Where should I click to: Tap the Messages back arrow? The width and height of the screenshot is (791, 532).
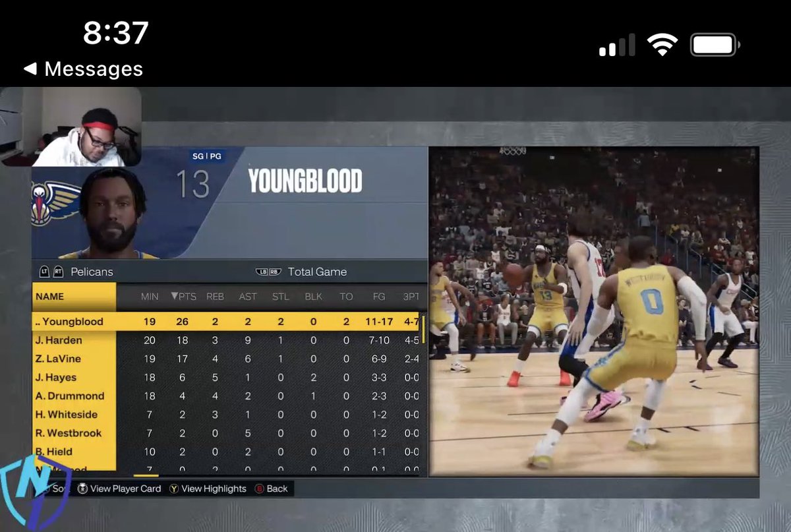click(30, 69)
